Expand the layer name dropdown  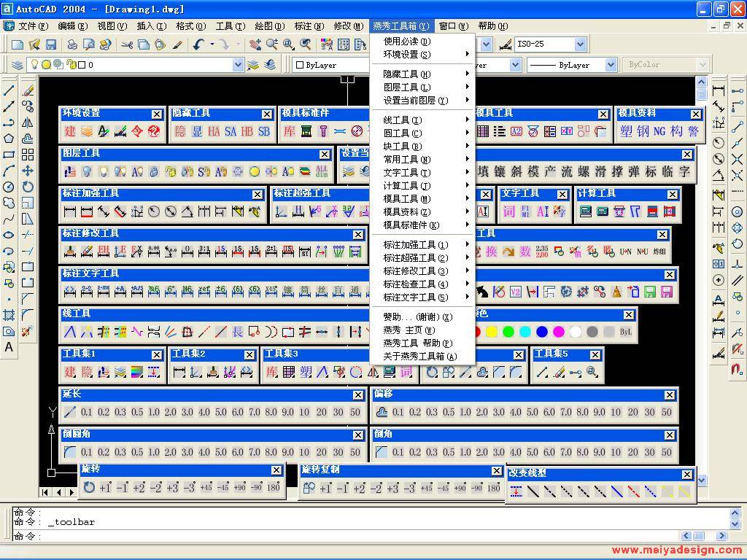click(x=238, y=65)
